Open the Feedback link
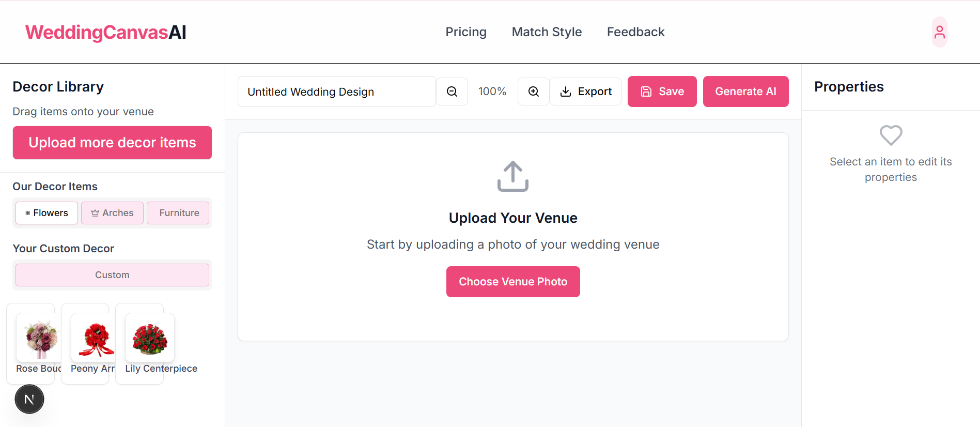The width and height of the screenshot is (980, 427). point(636,32)
